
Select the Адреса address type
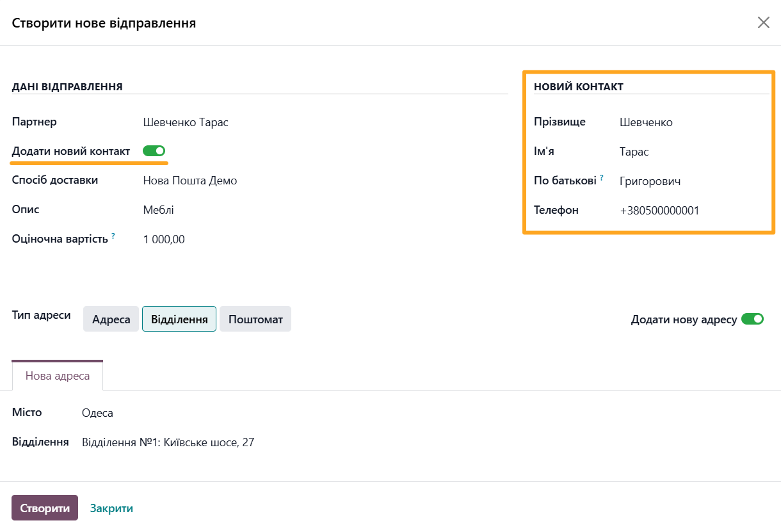[111, 319]
